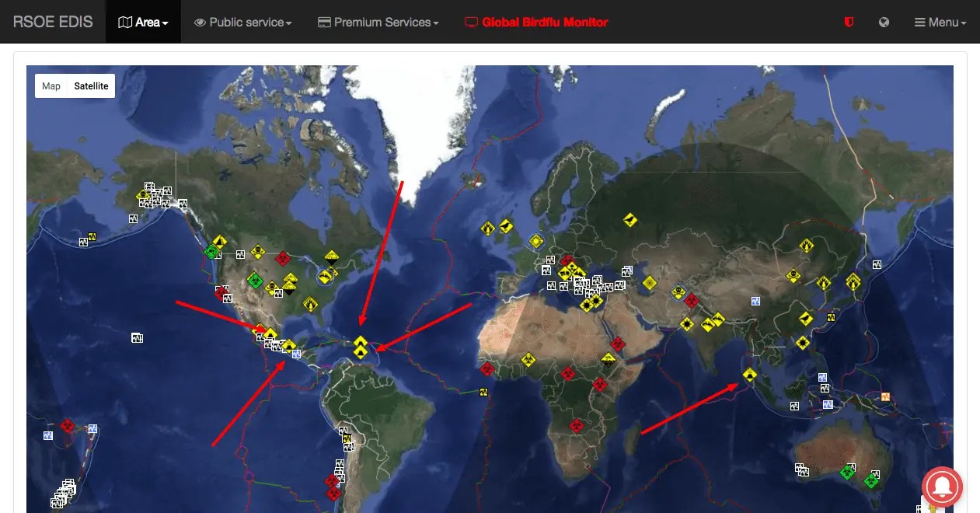
Task: Select the green biohazard marker over Nevada
Action: click(x=255, y=280)
